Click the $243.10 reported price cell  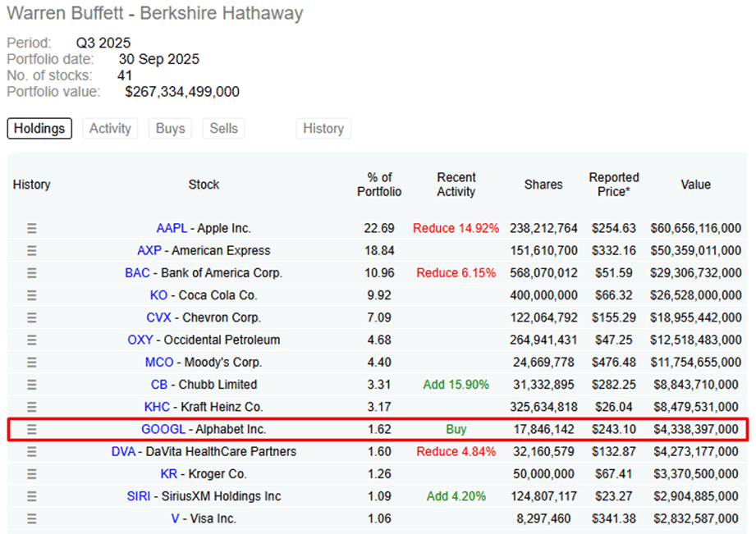614,430
